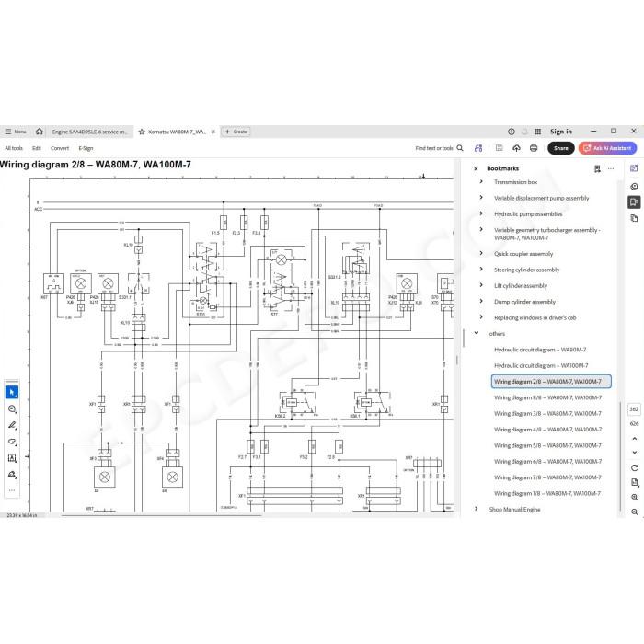This screenshot has height=644, width=644.
Task: Open the All tools menu
Action: coord(14,148)
